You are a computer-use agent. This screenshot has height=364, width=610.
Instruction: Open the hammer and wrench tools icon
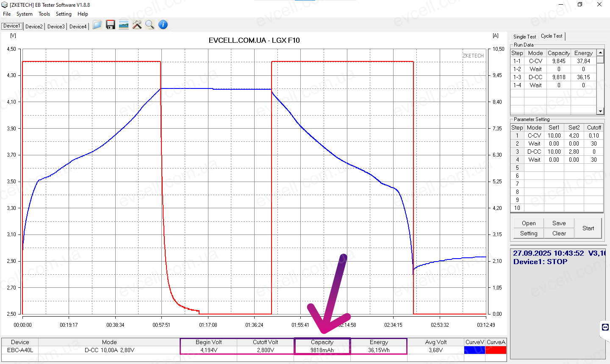[x=137, y=25]
